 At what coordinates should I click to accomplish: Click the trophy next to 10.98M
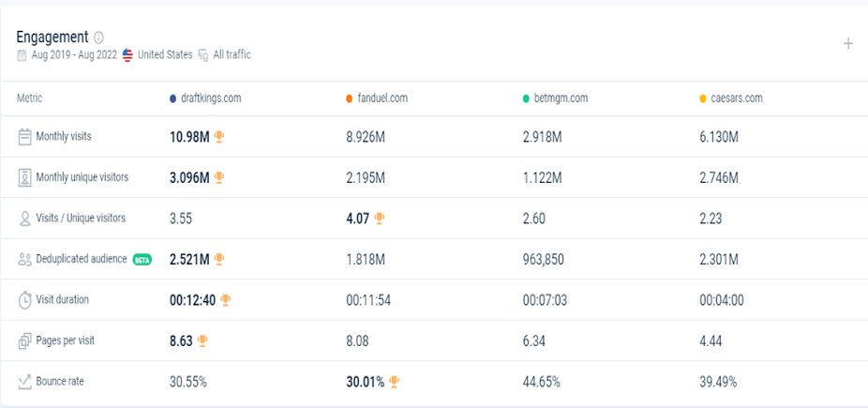[x=219, y=137]
